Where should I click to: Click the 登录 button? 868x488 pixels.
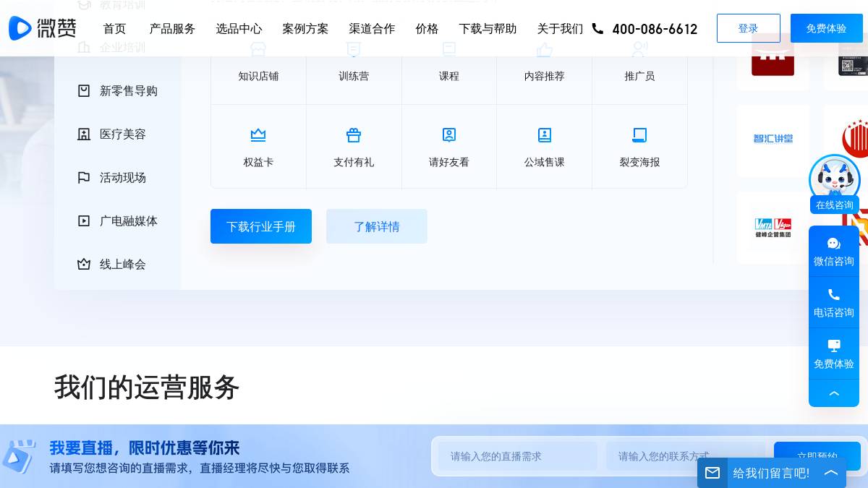pos(749,28)
